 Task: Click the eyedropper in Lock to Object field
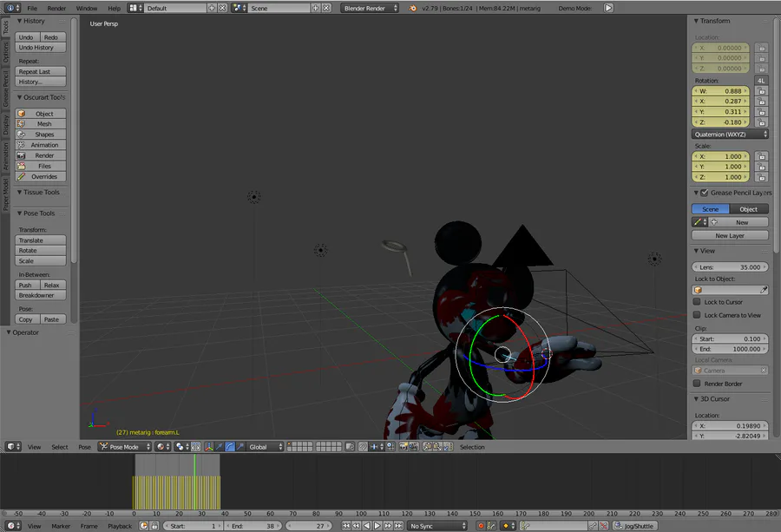point(764,290)
